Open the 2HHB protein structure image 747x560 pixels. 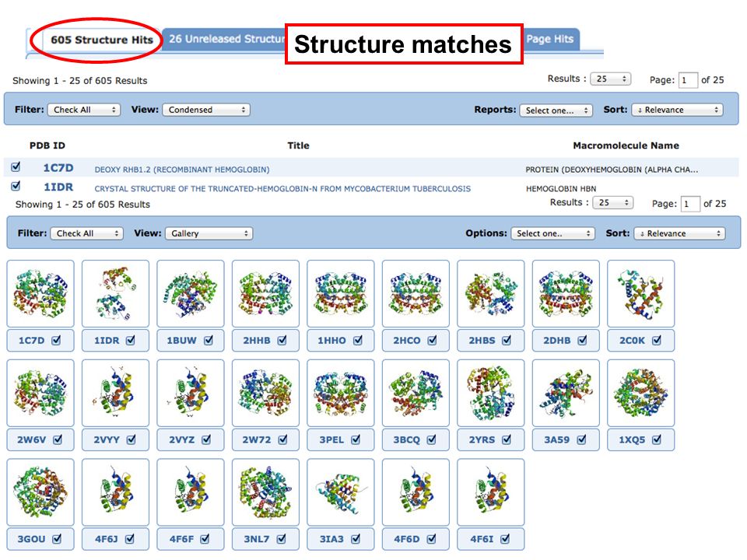tap(265, 293)
